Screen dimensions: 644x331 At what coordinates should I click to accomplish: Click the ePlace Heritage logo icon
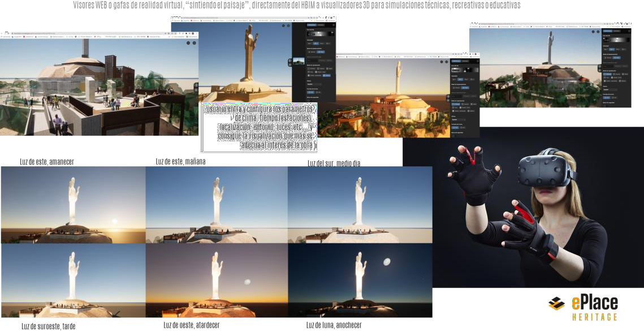tap(556, 304)
